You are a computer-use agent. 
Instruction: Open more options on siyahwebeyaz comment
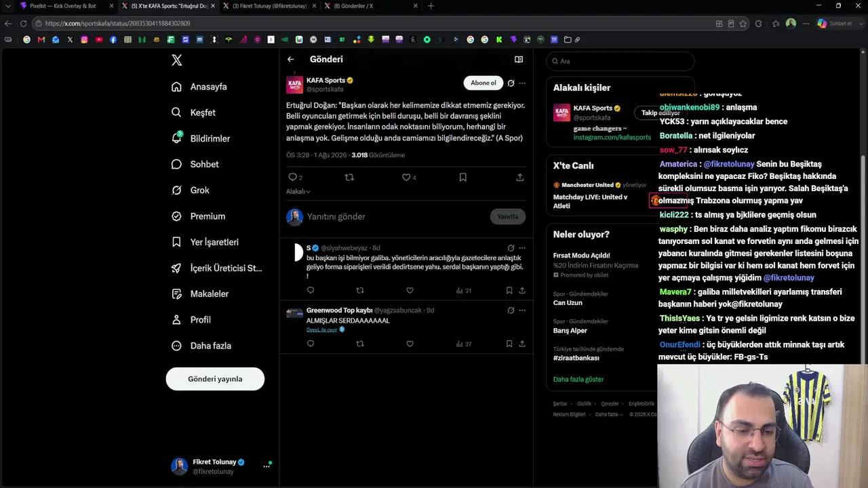click(522, 248)
